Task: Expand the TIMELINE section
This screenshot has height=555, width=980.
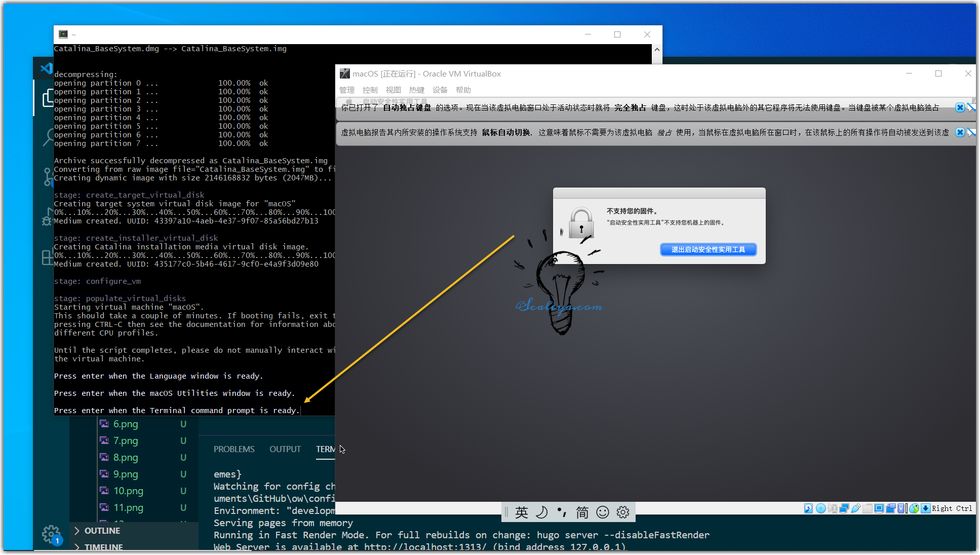Action: click(x=103, y=547)
